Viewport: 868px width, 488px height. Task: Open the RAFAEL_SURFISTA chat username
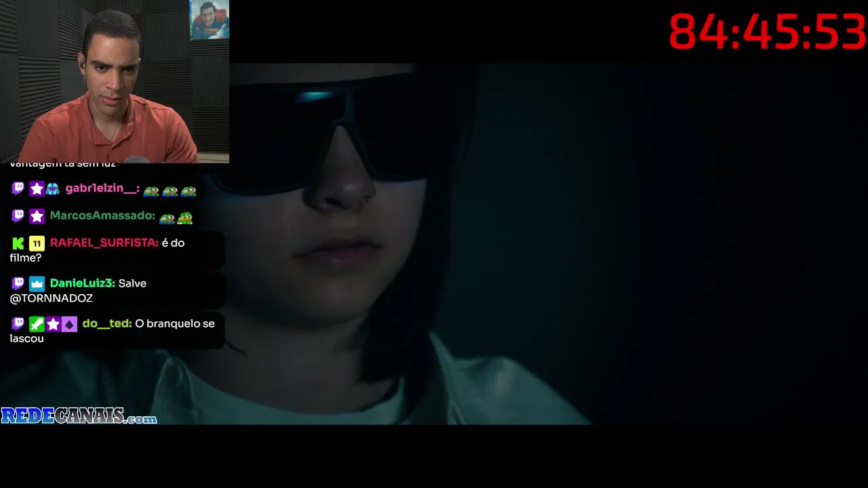click(x=104, y=243)
